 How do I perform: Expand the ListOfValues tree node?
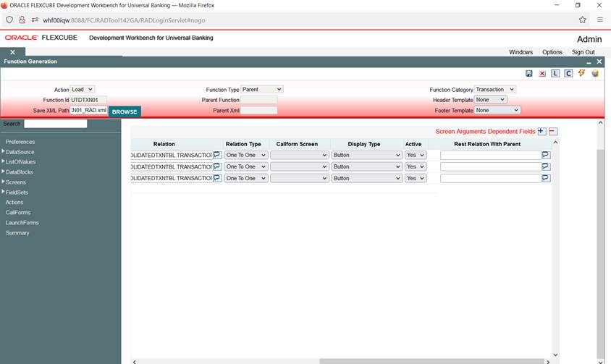tap(3, 161)
